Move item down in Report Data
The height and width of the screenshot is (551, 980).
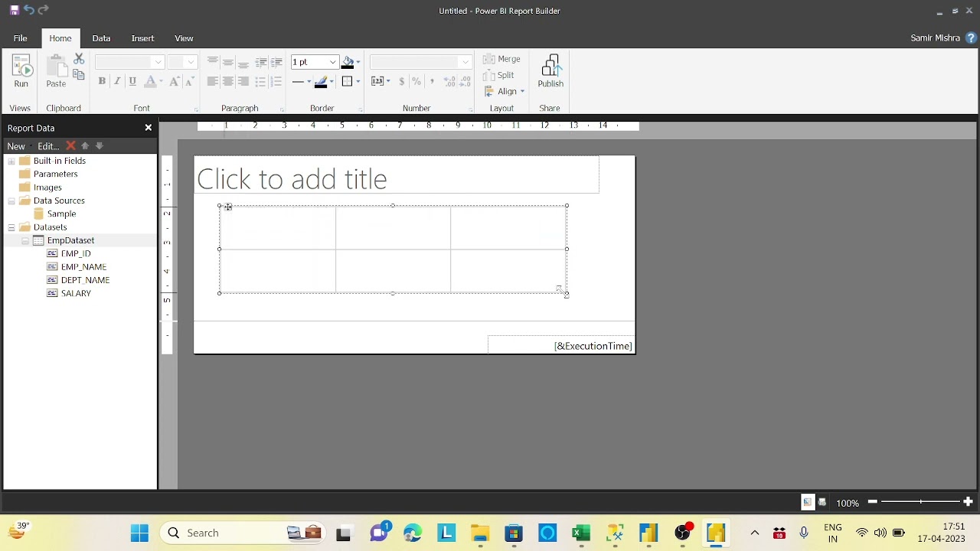pyautogui.click(x=100, y=145)
